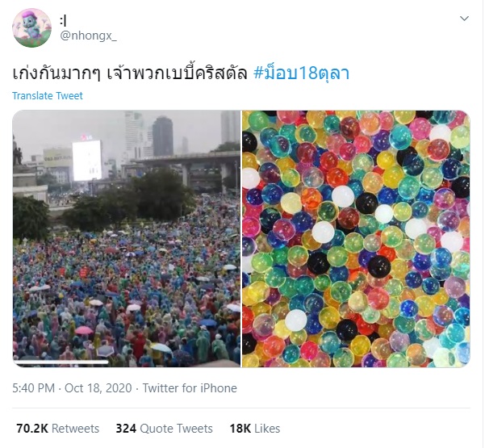Click the LG billboard in the video
485x448 pixels.
click(x=87, y=160)
